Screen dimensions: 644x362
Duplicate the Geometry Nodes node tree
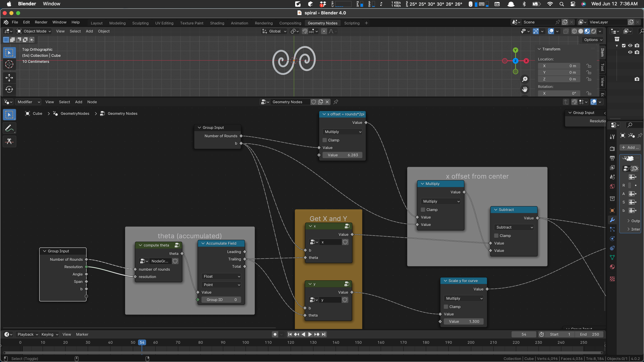click(320, 102)
